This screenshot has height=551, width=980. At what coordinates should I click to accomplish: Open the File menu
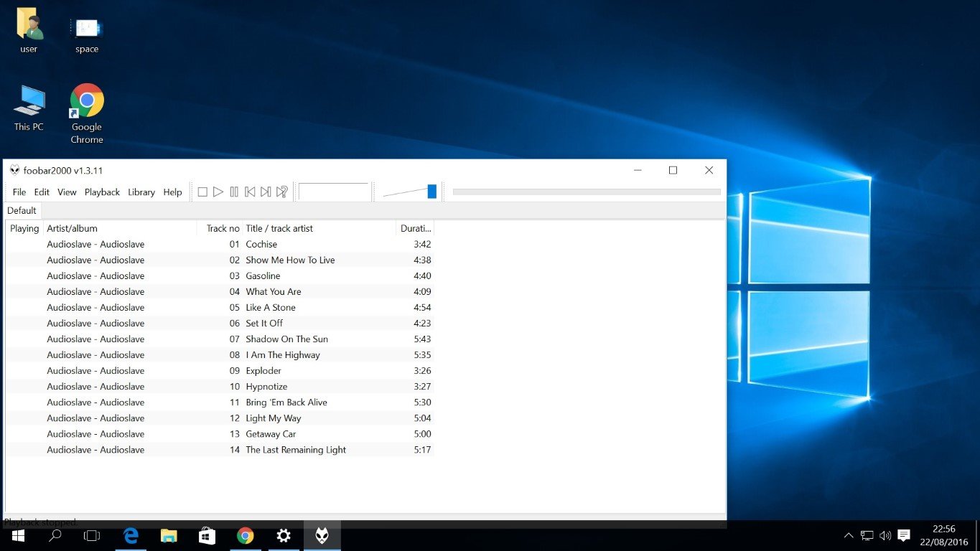point(19,192)
